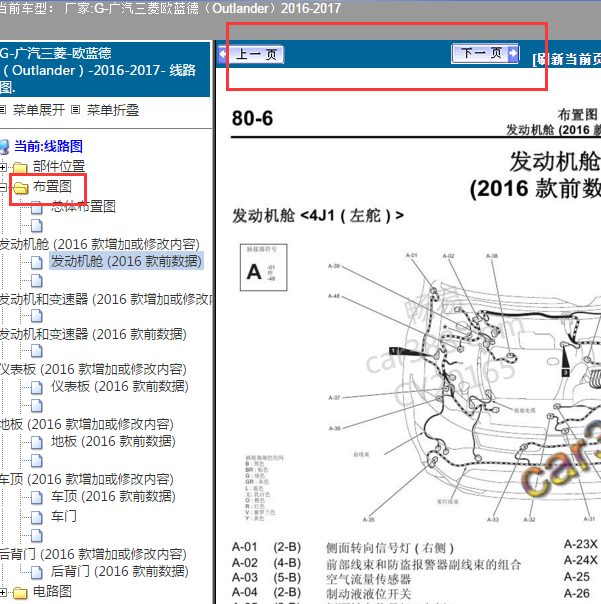Click heading 发动机舱 <4J1 (左舵)>

point(318,216)
